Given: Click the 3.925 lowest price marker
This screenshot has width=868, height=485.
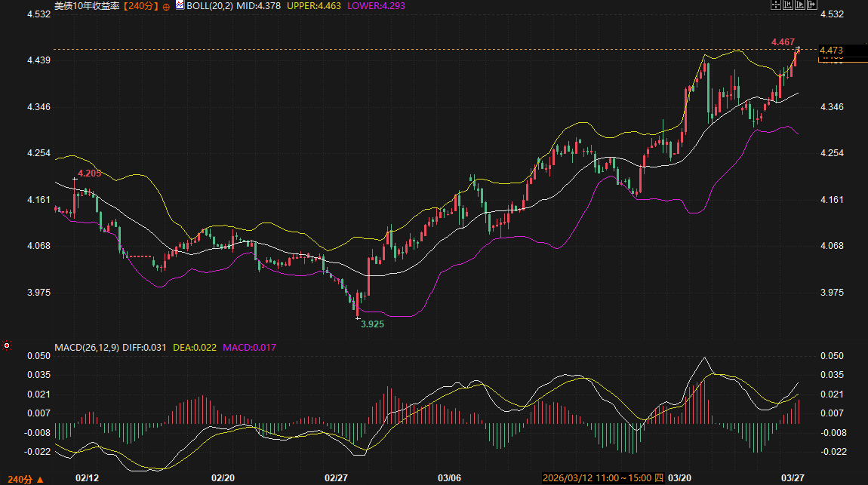Looking at the screenshot, I should (x=372, y=324).
